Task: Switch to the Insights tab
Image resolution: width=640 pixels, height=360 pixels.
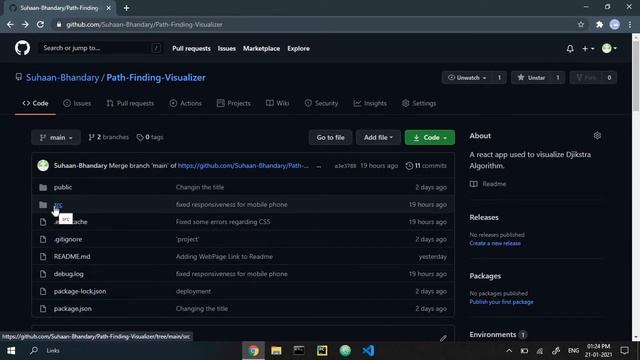Action: point(370,103)
